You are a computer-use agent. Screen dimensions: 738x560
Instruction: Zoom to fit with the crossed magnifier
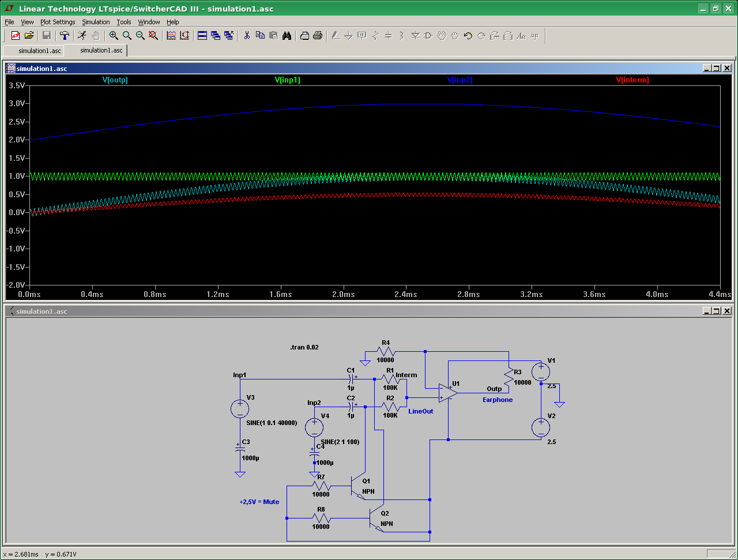[153, 36]
